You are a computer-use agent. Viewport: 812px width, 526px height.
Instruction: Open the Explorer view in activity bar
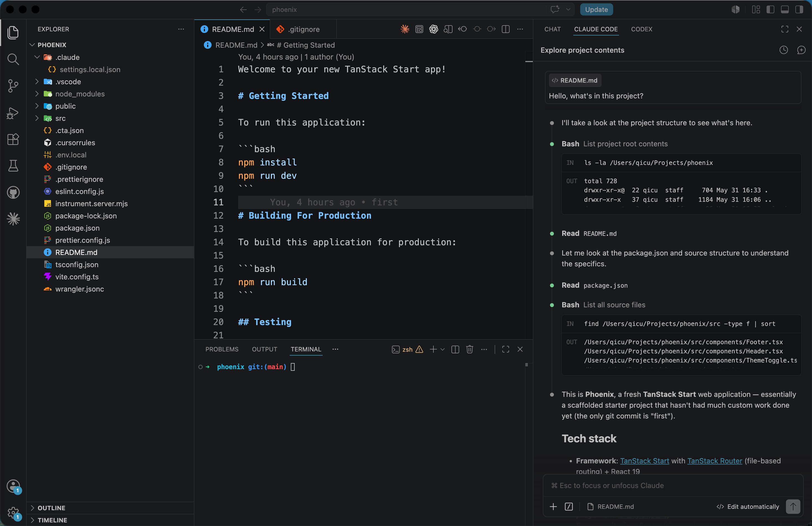pos(13,32)
